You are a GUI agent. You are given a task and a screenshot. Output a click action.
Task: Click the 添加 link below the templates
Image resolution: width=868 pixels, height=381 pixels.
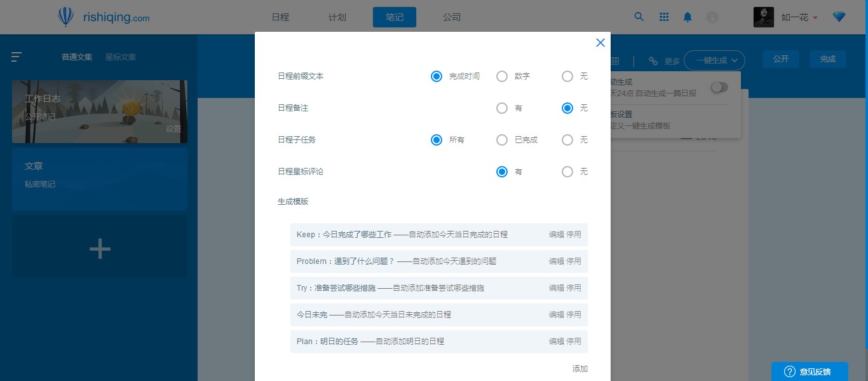[x=580, y=368]
